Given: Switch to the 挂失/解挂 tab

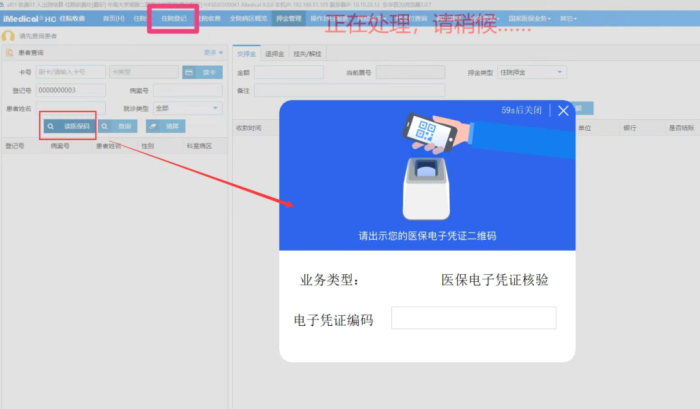Looking at the screenshot, I should coord(308,54).
